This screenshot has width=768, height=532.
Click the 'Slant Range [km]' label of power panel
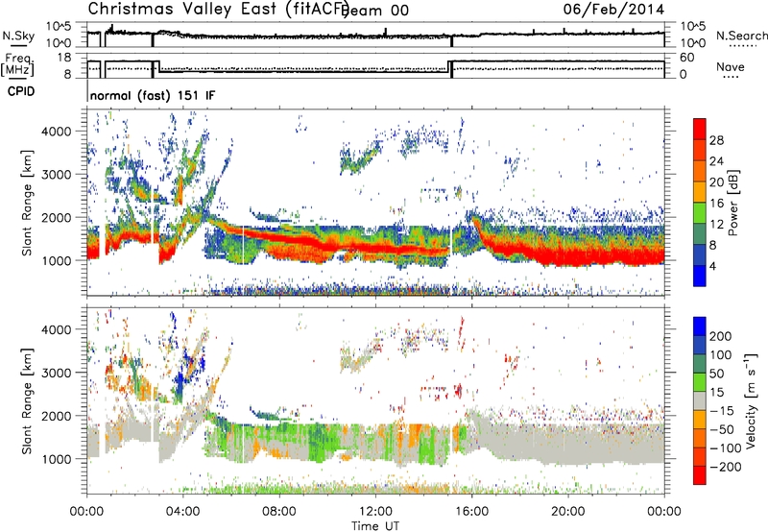coord(27,203)
